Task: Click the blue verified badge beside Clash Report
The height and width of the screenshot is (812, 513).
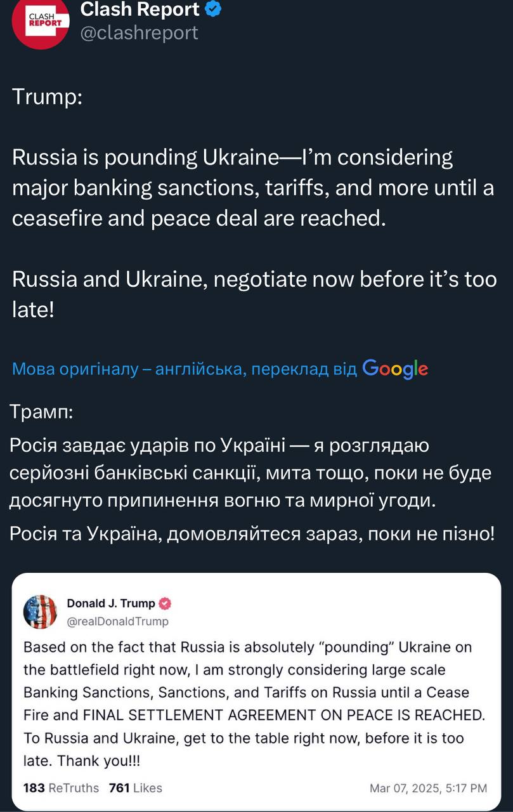Action: point(214,10)
